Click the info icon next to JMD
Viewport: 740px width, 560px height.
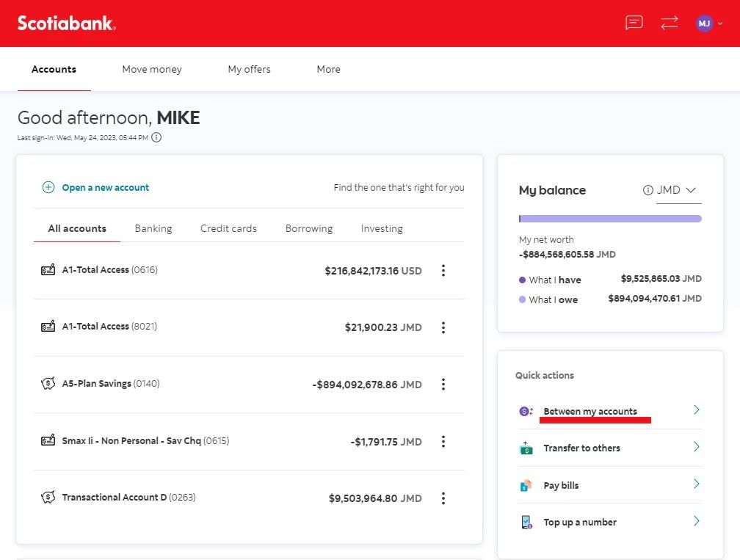(x=648, y=190)
